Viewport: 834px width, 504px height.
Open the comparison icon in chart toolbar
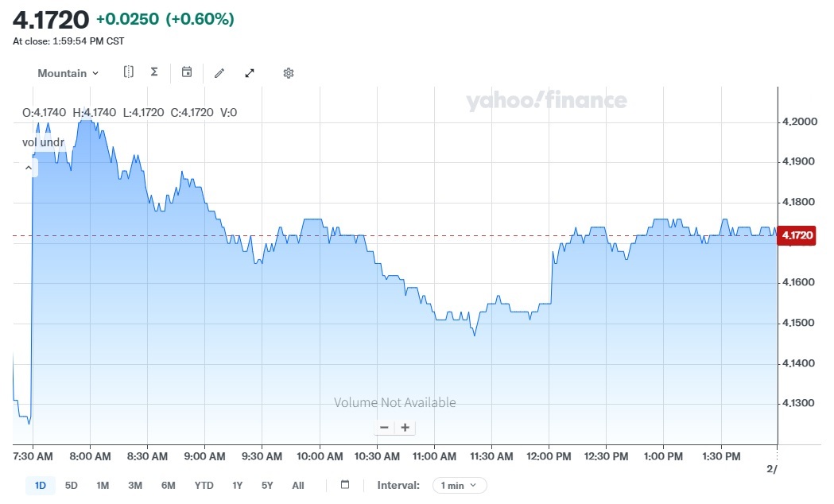pyautogui.click(x=129, y=72)
